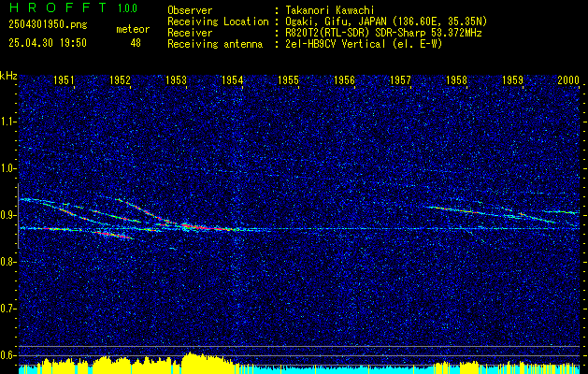Click the Receiving Location label

point(218,22)
